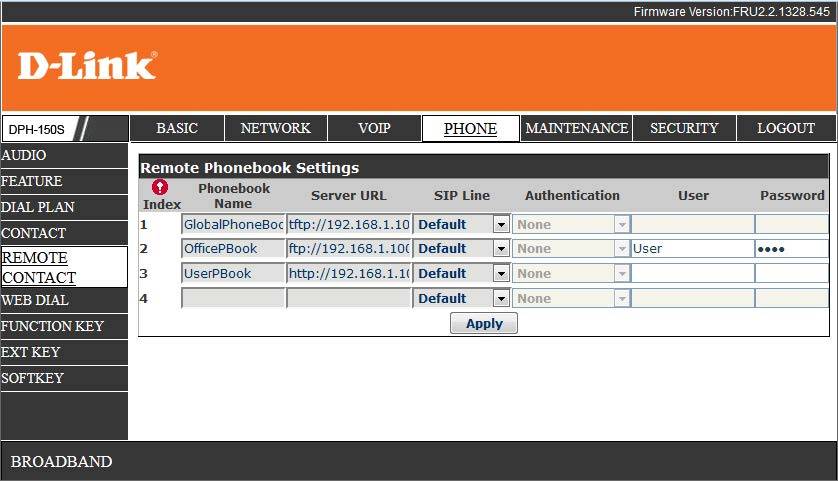Click LOGOUT in the top navigation
This screenshot has height=481, width=838.
tap(786, 128)
